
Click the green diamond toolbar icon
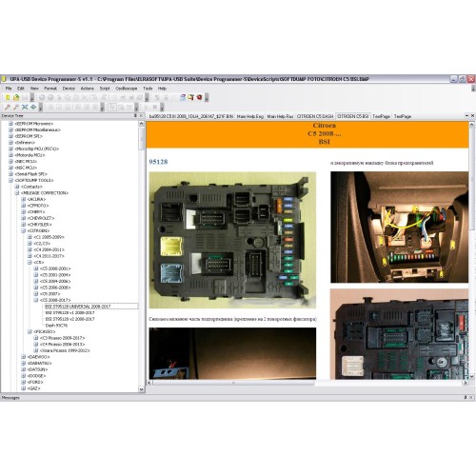pos(33,108)
